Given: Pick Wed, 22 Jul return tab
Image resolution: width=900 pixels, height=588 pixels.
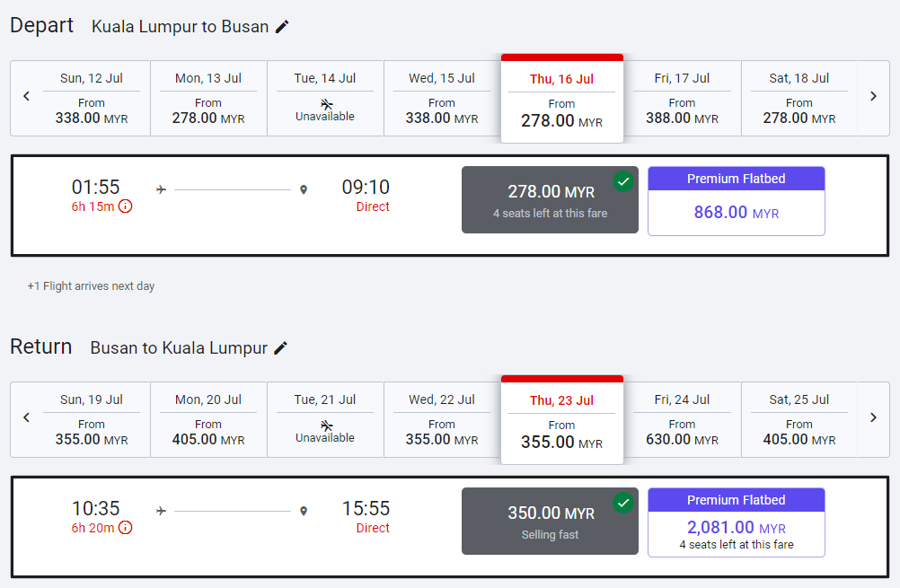Looking at the screenshot, I should pos(442,419).
